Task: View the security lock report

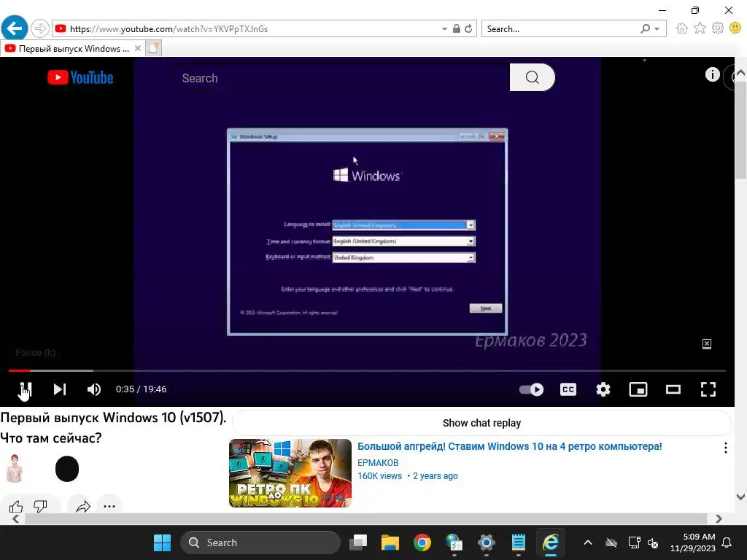Action: coord(457,28)
